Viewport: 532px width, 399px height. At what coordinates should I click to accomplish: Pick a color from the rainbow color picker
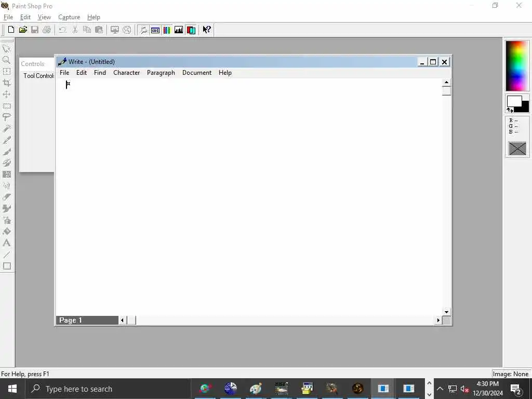point(517,66)
